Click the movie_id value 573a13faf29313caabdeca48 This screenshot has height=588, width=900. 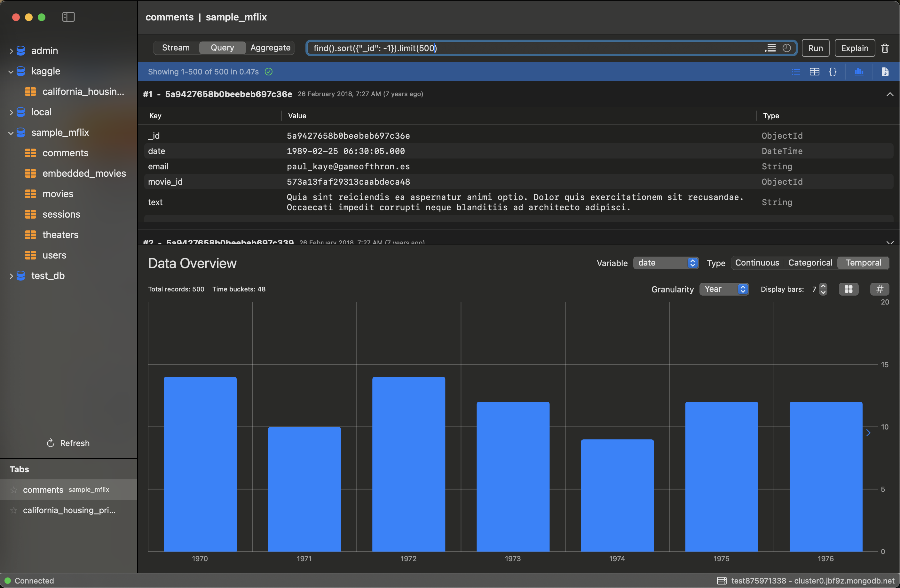coord(348,182)
